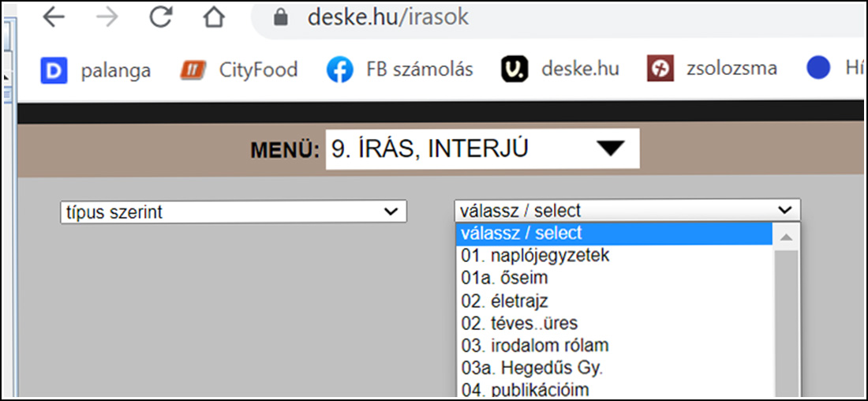The width and height of the screenshot is (868, 401).
Task: Click the browser back arrow
Action: [x=54, y=18]
